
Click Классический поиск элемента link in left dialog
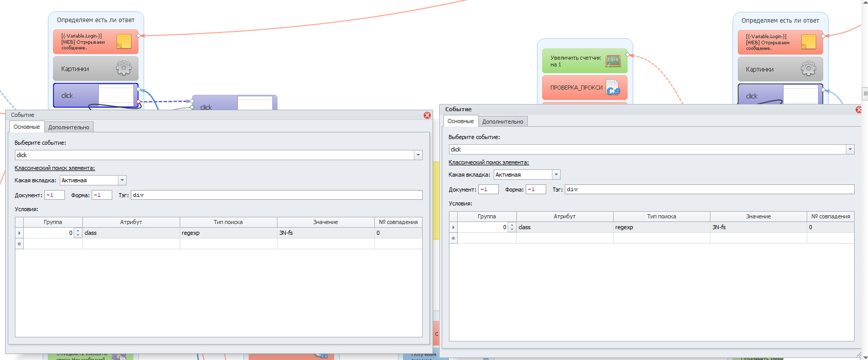55,168
